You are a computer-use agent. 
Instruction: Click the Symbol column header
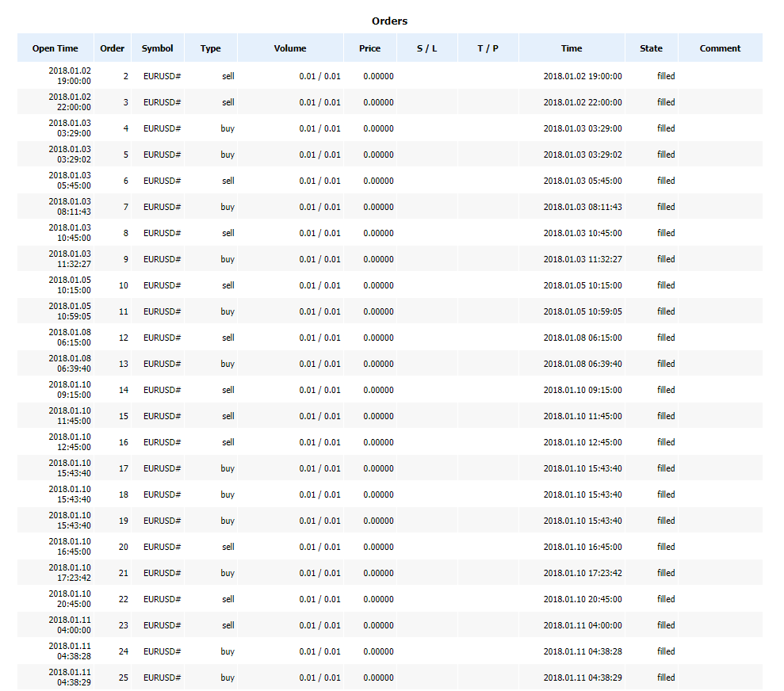click(158, 48)
